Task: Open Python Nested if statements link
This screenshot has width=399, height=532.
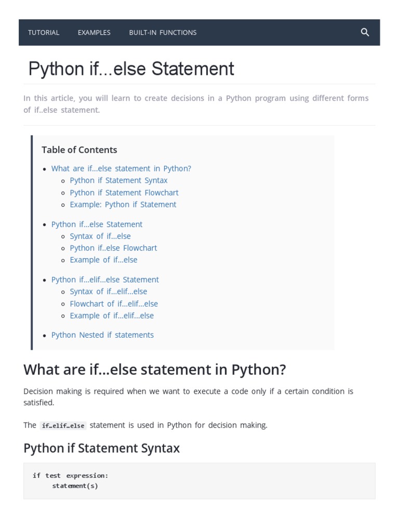Action: coord(102,335)
